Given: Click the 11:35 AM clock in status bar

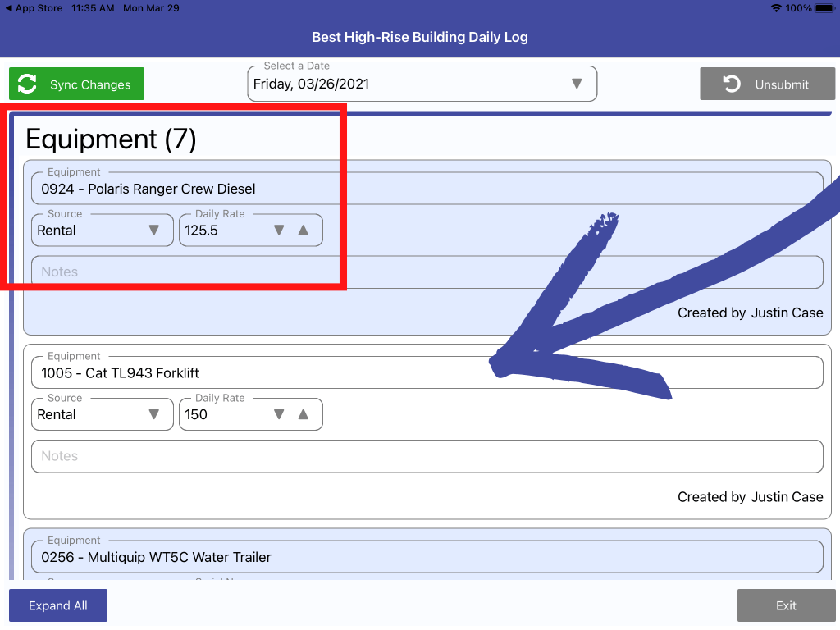Looking at the screenshot, I should coord(93,8).
